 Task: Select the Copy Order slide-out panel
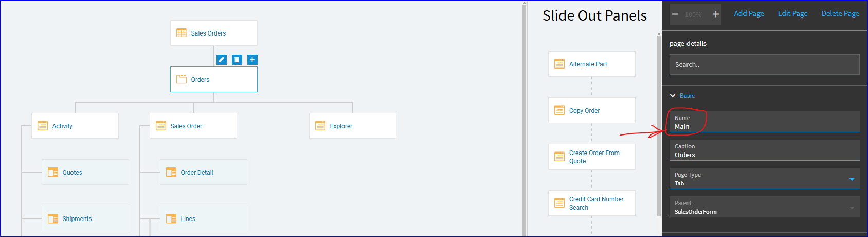point(592,110)
